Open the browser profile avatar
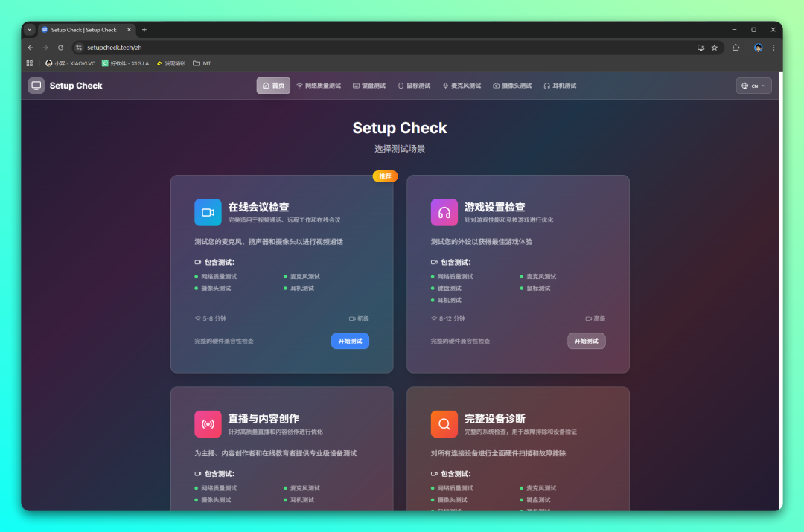Image resolution: width=804 pixels, height=532 pixels. (759, 48)
